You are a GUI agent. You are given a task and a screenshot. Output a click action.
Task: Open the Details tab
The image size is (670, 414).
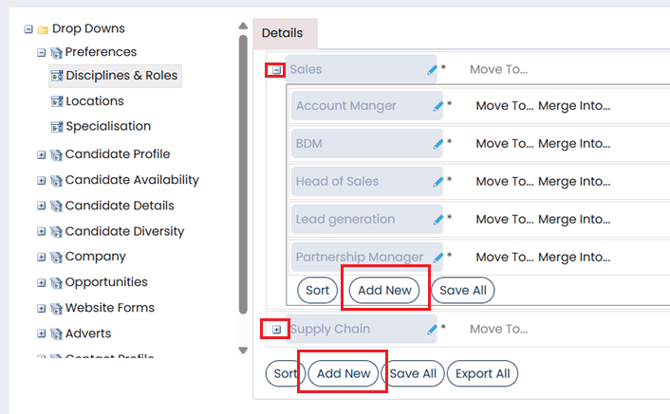coord(282,33)
